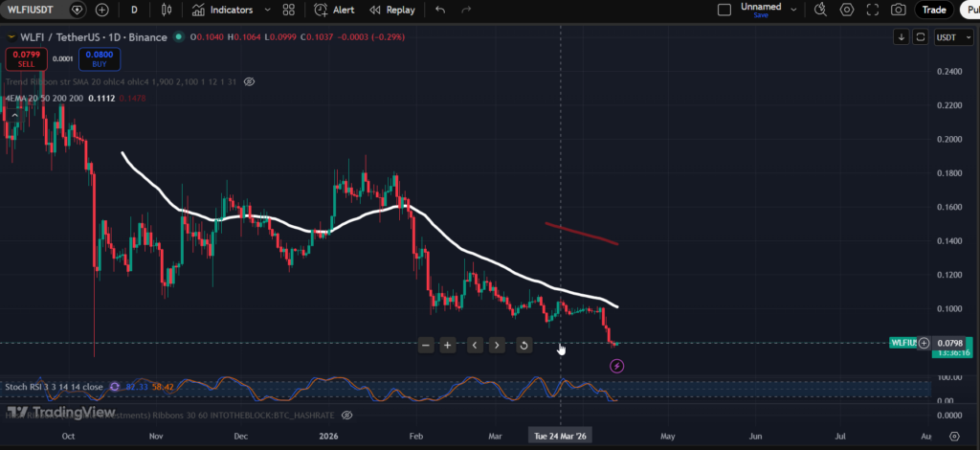Open the candlestick chart style selector
980x450 pixels.
(x=167, y=10)
